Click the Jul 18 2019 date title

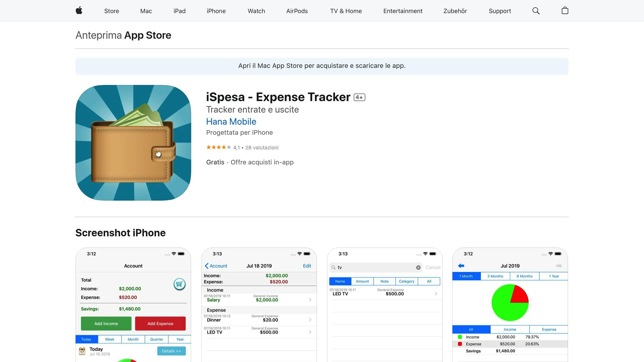(x=259, y=266)
